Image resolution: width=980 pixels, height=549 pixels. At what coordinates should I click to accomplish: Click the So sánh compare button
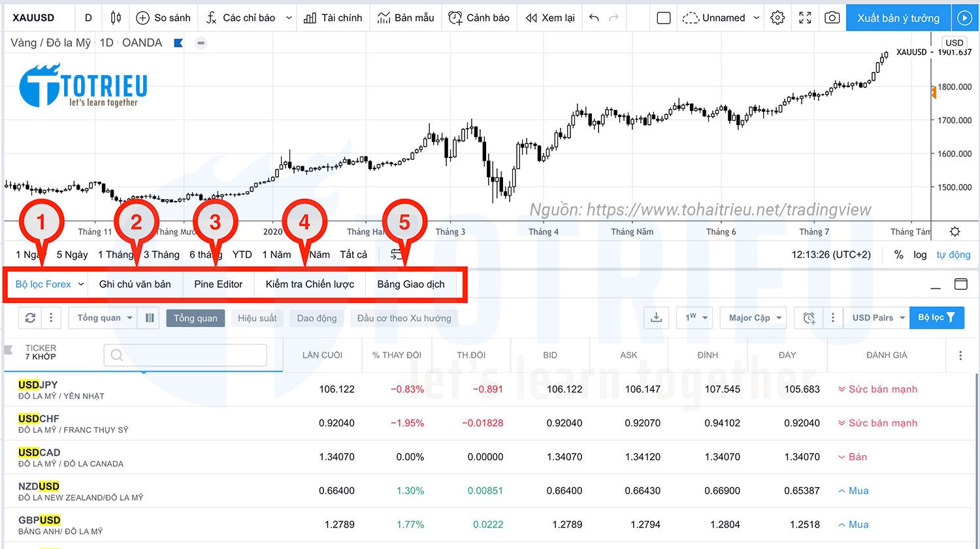163,18
